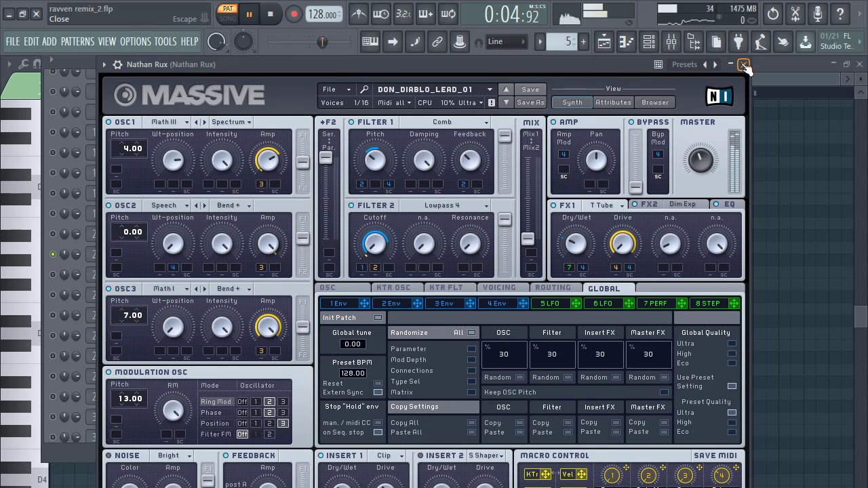Image resolution: width=868 pixels, height=488 pixels.
Task: Switch to the Browser view
Action: pos(654,102)
